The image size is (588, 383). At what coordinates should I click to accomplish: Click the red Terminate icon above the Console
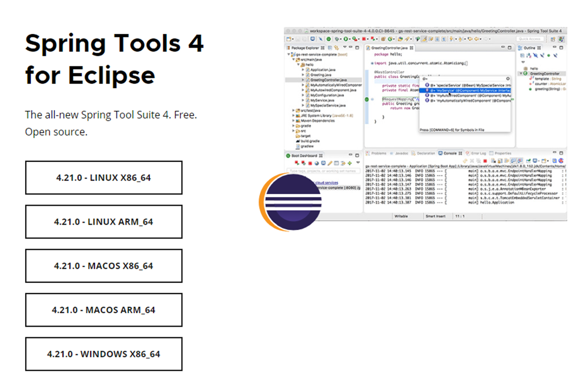486,160
